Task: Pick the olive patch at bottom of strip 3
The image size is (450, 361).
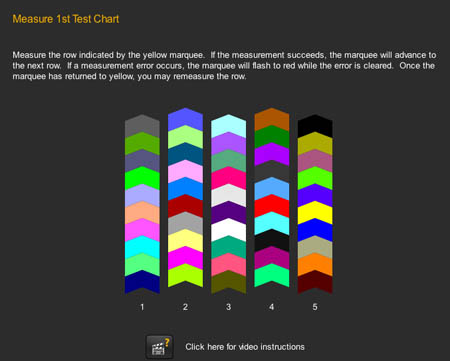Action: coord(229,282)
